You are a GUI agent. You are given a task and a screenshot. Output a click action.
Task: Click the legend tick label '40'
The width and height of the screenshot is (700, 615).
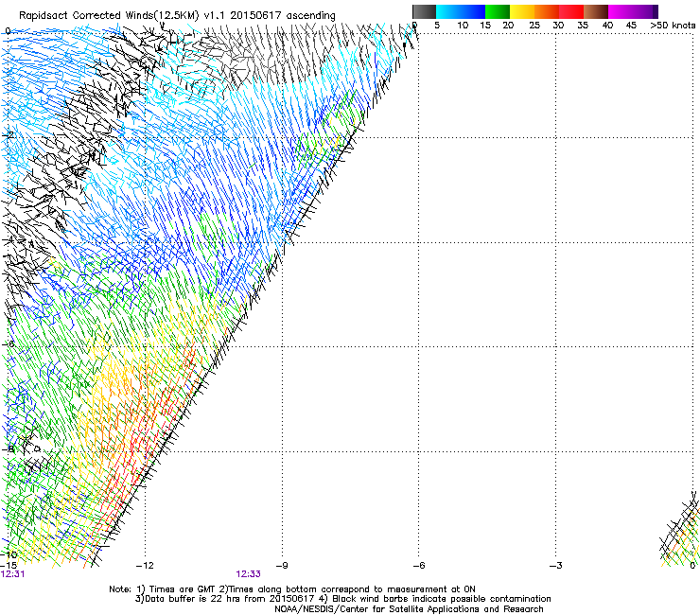click(x=607, y=26)
